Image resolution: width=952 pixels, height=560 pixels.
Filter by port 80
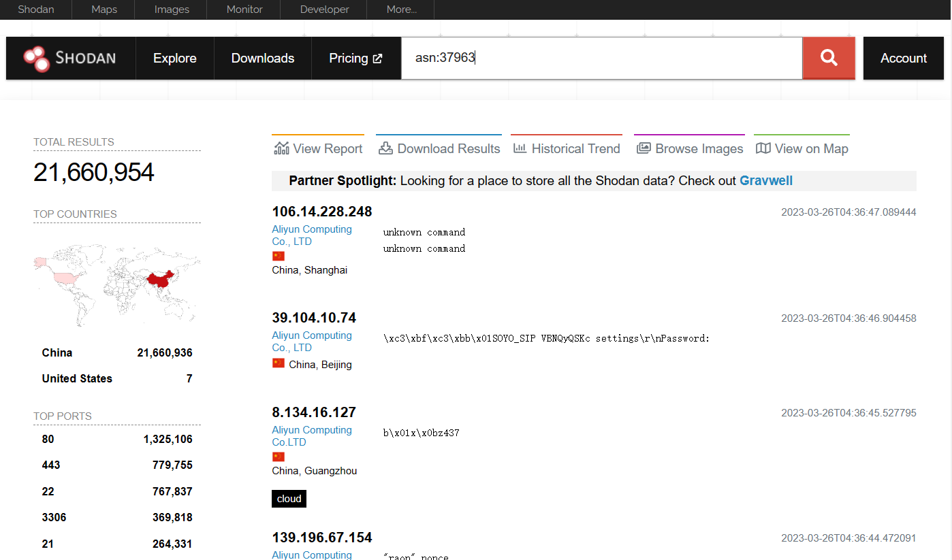(48, 440)
